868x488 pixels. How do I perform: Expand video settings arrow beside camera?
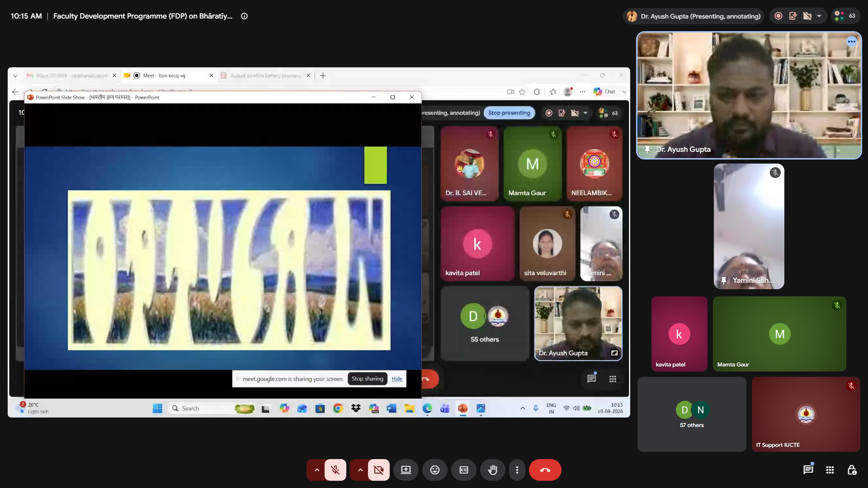(x=360, y=470)
